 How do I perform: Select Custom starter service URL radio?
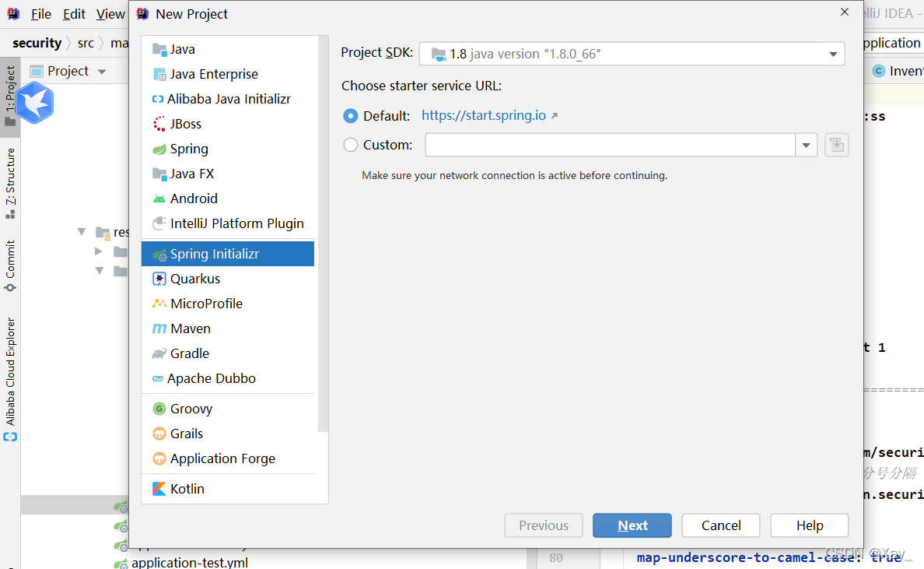click(x=351, y=145)
